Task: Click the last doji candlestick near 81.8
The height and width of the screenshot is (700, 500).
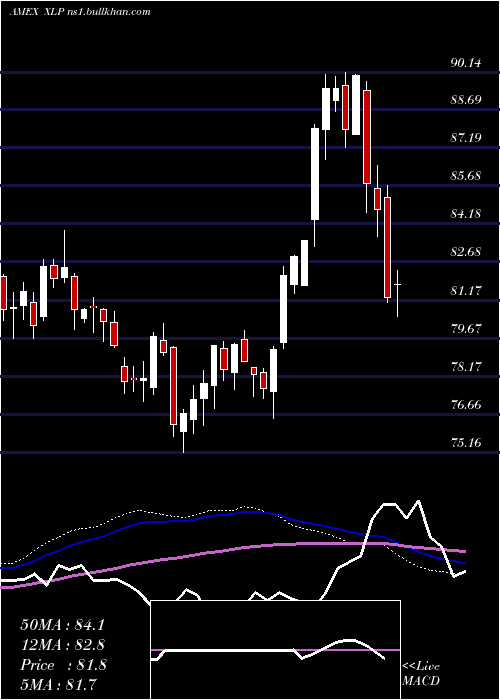Action: [397, 293]
